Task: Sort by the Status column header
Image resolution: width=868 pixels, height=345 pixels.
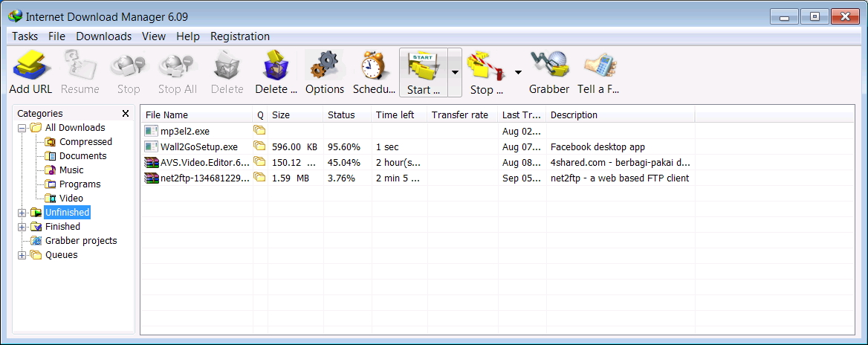Action: pos(347,115)
